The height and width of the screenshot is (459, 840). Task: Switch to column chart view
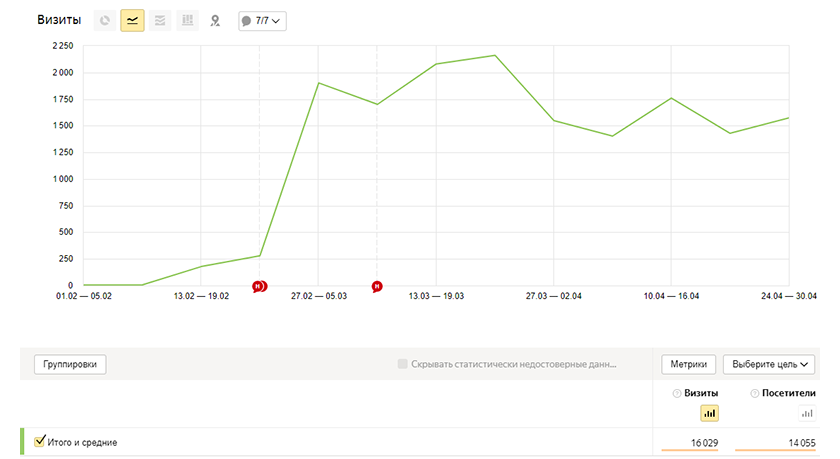coord(187,20)
